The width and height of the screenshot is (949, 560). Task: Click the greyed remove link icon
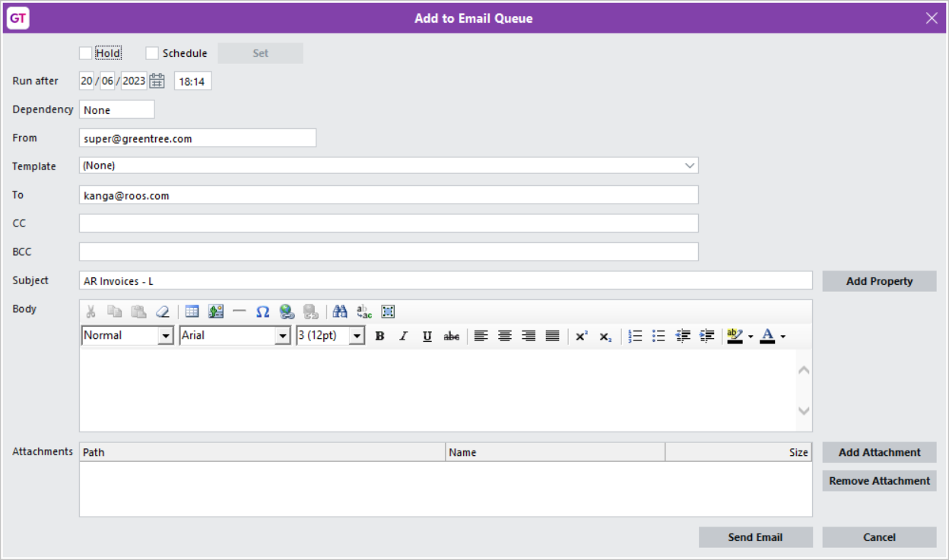coord(310,312)
